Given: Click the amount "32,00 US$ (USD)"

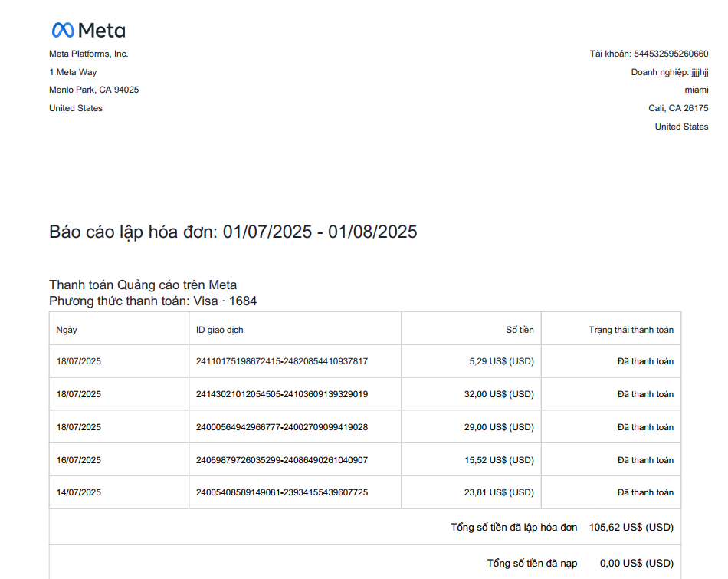Looking at the screenshot, I should tap(499, 394).
